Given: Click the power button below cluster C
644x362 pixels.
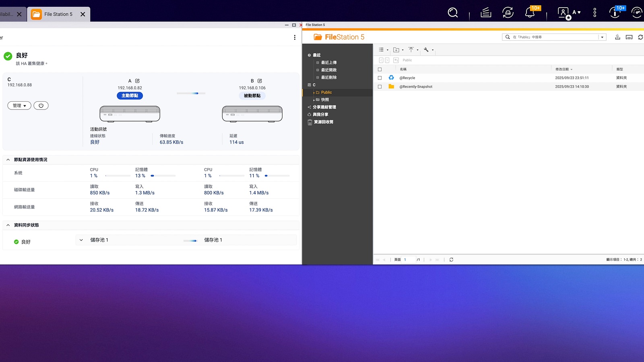Looking at the screenshot, I should coord(41,105).
